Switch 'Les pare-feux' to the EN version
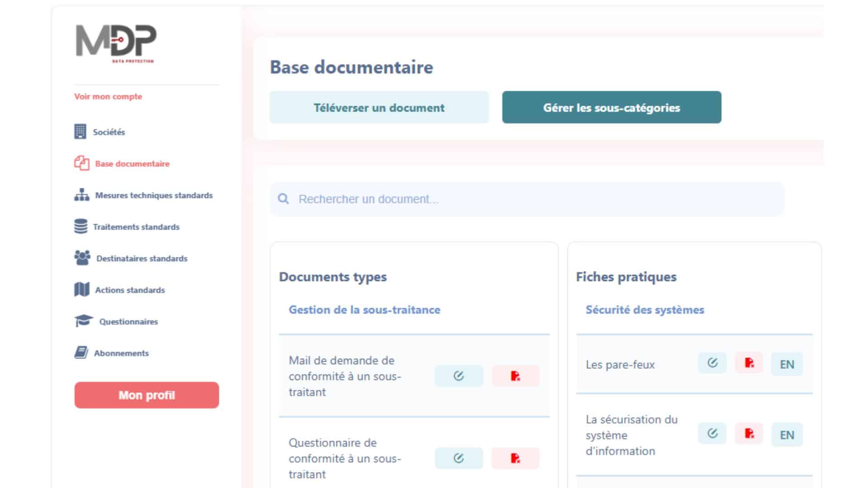The height and width of the screenshot is (488, 868). coord(787,363)
